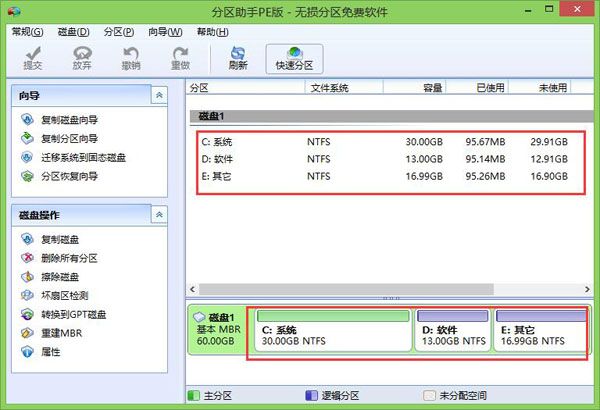Select E: 其它 16.99GB block in disk map
600x410 pixels.
click(x=540, y=331)
